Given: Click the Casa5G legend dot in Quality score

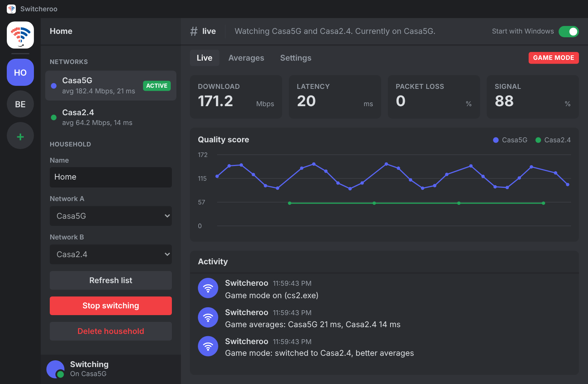Looking at the screenshot, I should coord(496,140).
